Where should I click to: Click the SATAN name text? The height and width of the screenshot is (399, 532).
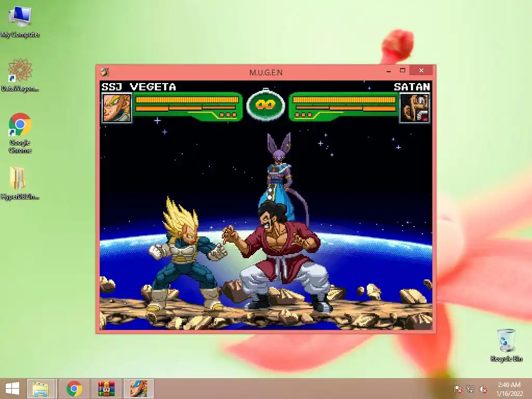412,87
